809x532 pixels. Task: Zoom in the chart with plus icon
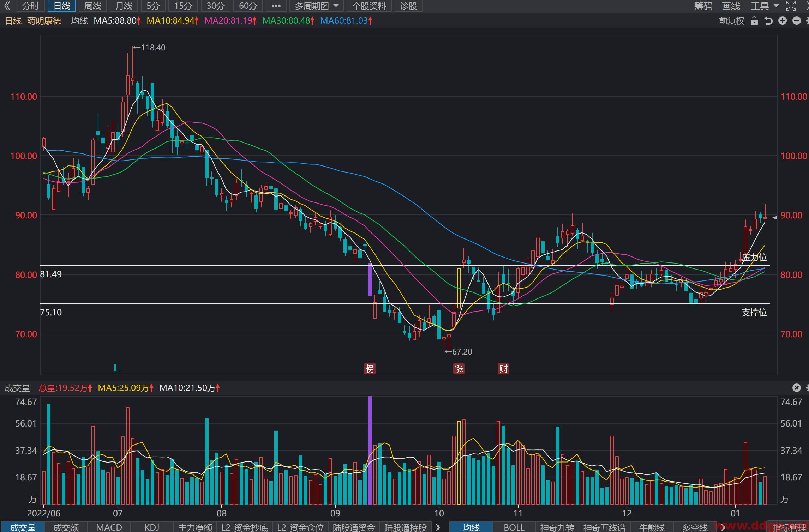pos(783,21)
